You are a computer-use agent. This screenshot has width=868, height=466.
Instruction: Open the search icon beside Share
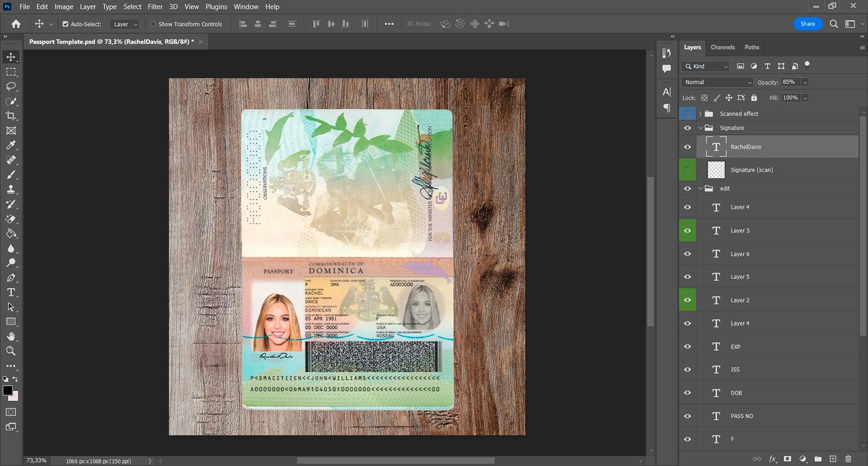click(834, 24)
